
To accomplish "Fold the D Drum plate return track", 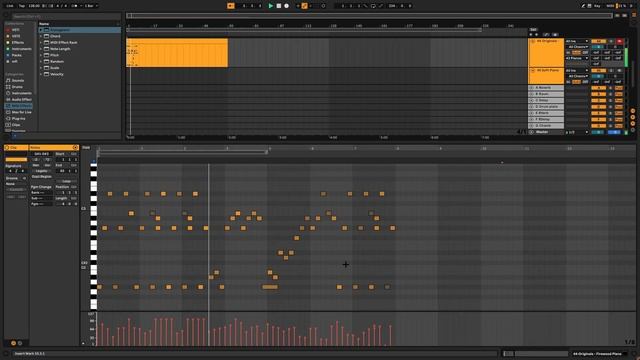I will pyautogui.click(x=532, y=107).
